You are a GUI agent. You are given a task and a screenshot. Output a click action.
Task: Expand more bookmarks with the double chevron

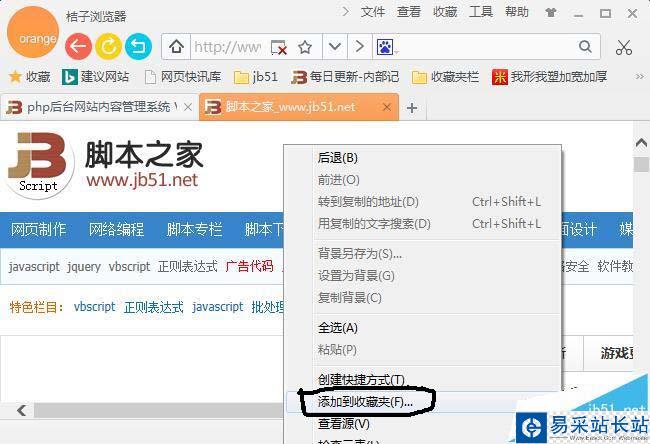click(x=640, y=77)
